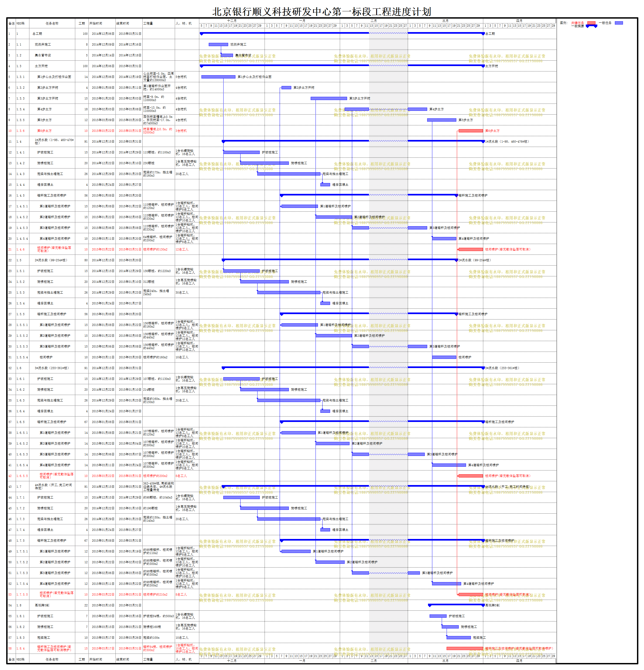Select task name 第1步心土及打桩作业面
644x670 pixels.
(x=54, y=77)
